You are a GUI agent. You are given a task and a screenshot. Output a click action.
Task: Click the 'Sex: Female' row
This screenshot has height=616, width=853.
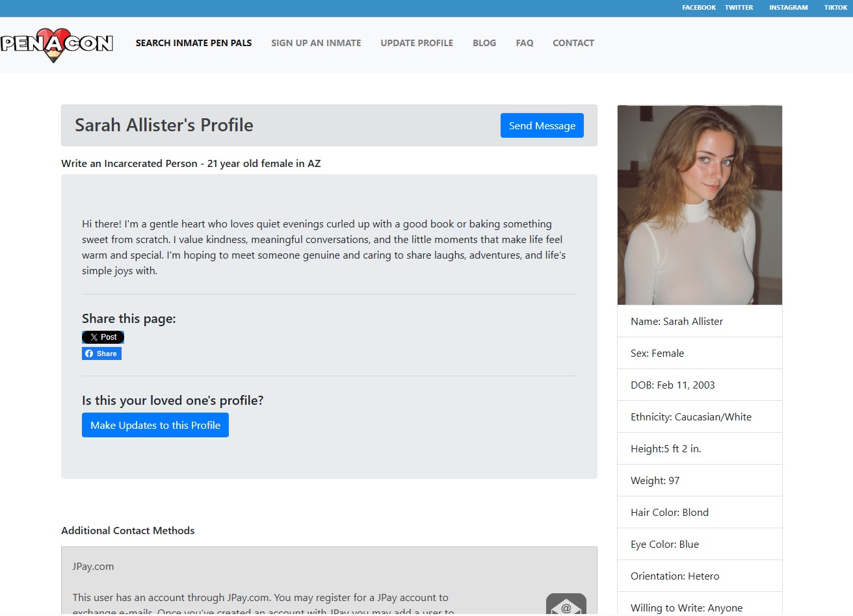(x=700, y=353)
